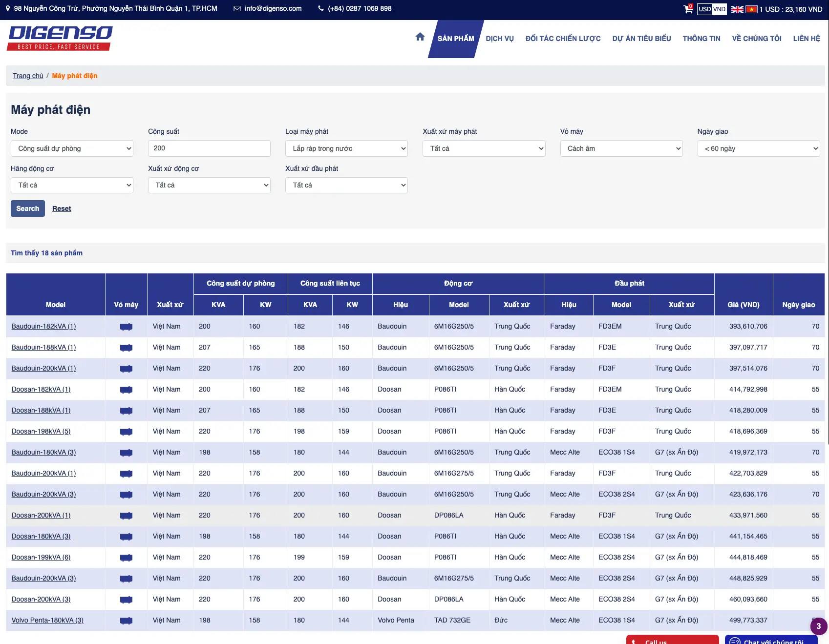
Task: Expand the Vỏ máy dropdown
Action: coord(621,148)
